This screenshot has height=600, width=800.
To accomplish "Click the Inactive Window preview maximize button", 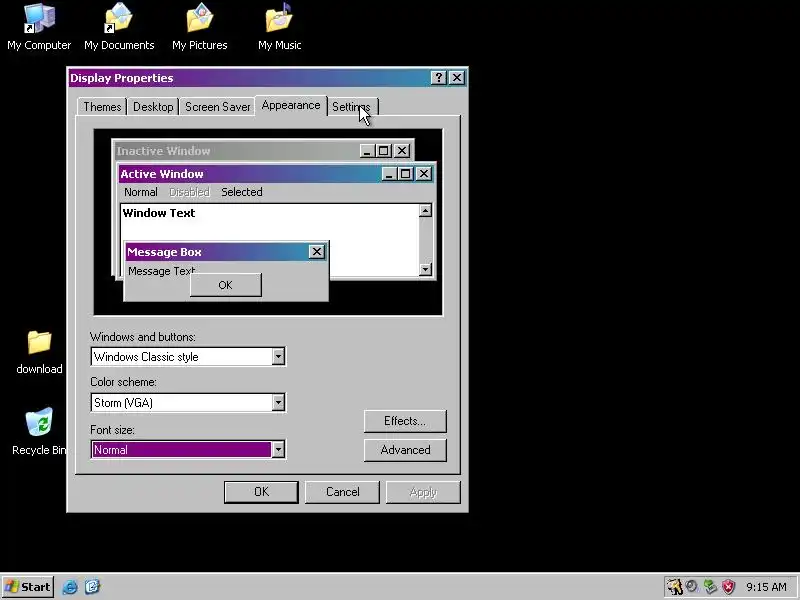I will click(x=384, y=151).
